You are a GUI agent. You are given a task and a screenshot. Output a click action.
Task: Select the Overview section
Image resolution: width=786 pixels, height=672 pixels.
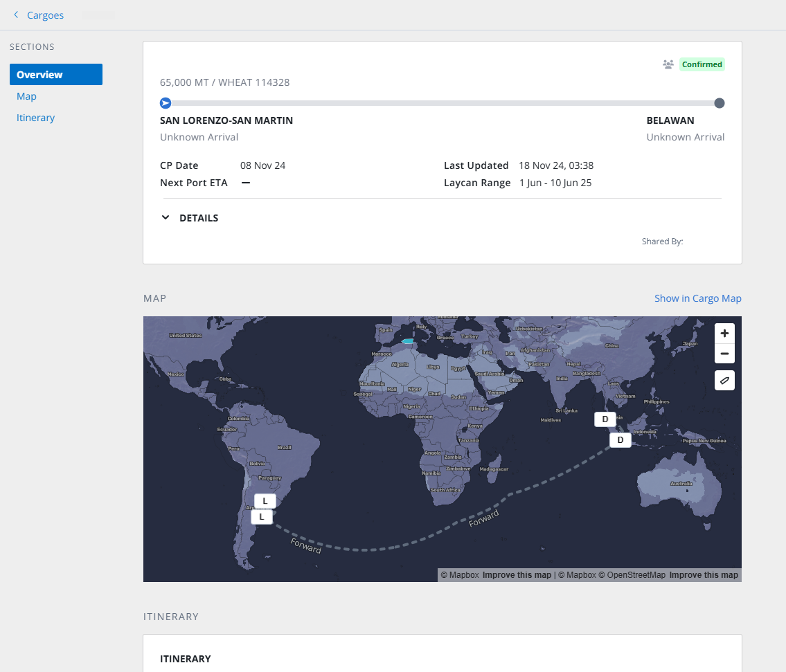(56, 74)
